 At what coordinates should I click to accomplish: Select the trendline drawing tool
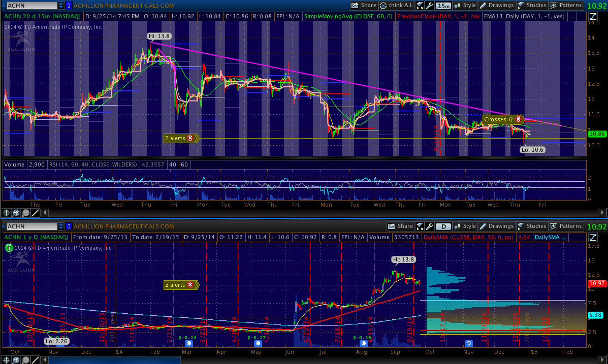click(36, 213)
